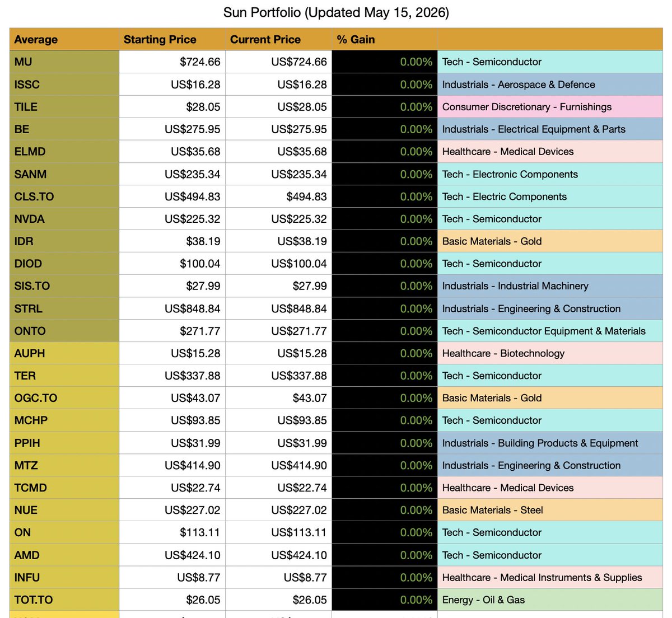
Task: Select the DIOD ticker cell
Action: (64, 264)
